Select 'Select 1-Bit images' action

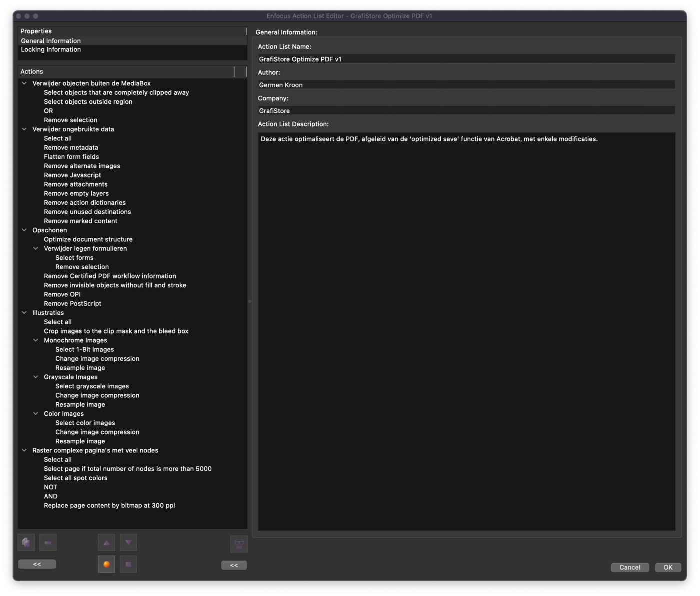[84, 350]
